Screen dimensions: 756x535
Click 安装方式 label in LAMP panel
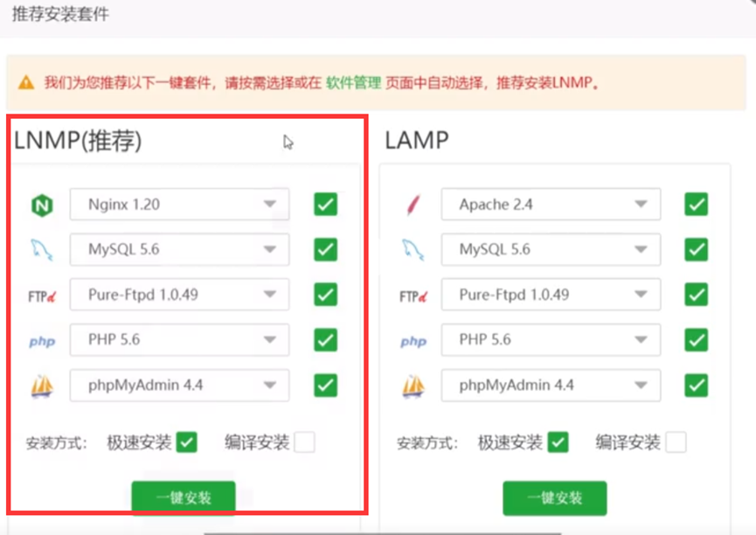[x=427, y=443]
